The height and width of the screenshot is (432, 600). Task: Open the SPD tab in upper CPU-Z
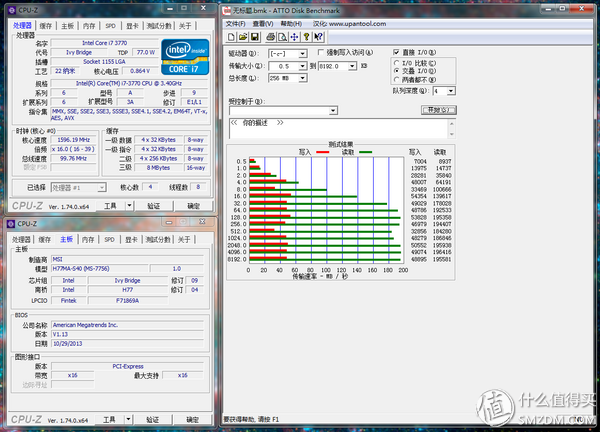click(x=111, y=26)
